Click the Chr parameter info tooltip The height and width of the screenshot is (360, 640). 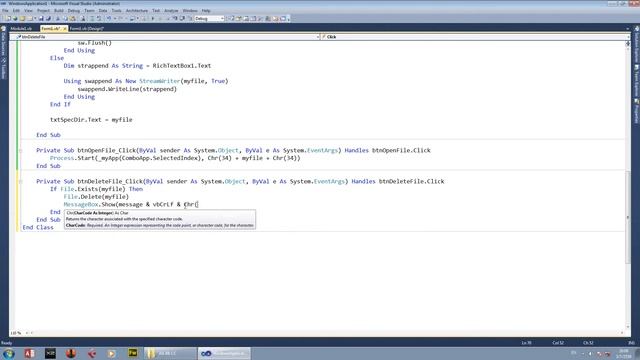click(160, 219)
